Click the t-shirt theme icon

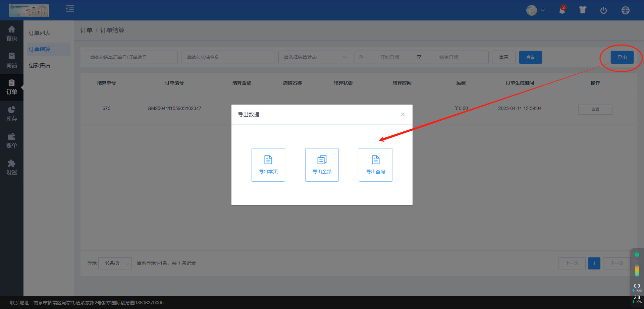tap(583, 10)
